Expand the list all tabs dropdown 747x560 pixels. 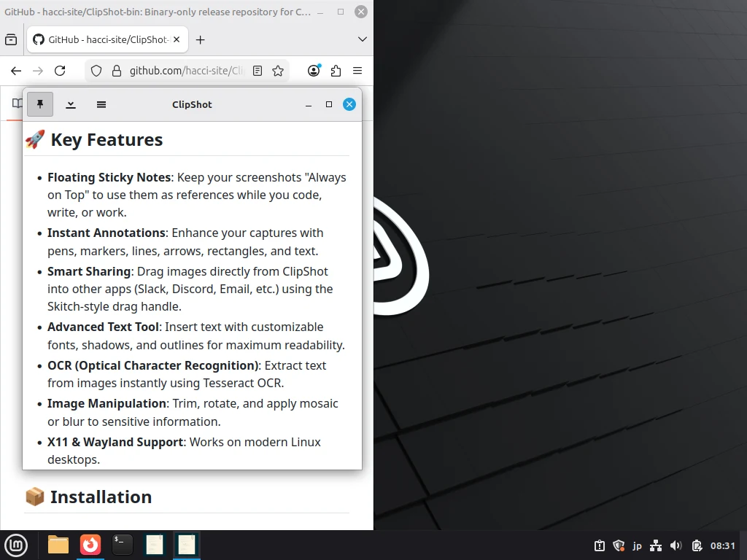pos(362,39)
